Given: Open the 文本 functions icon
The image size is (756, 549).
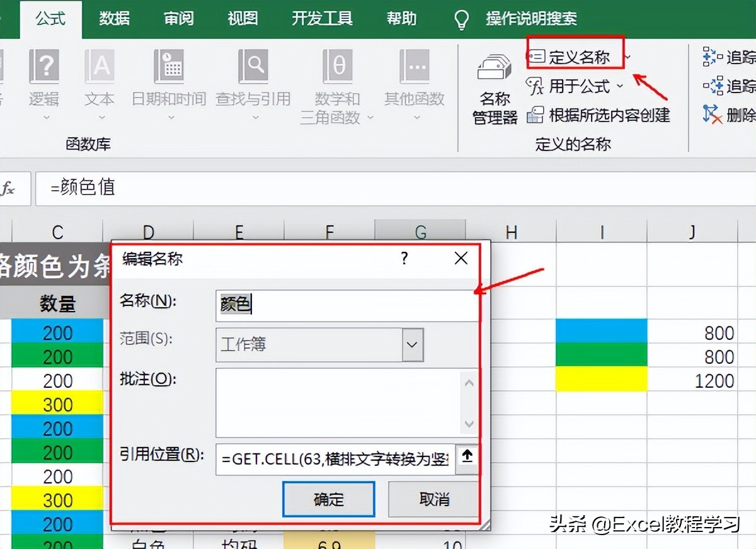Looking at the screenshot, I should [x=100, y=67].
